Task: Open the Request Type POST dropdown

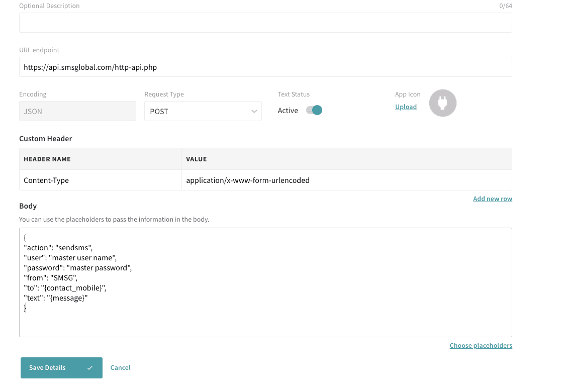Action: point(203,111)
